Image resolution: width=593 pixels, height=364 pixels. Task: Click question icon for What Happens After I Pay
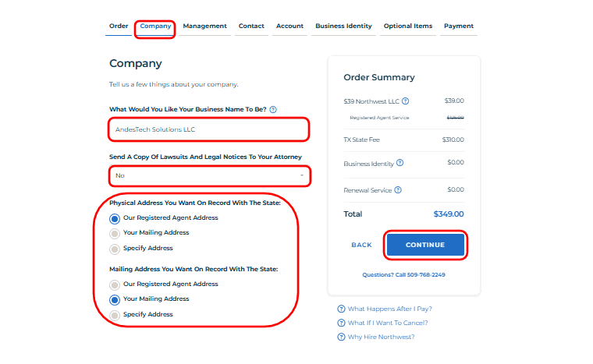point(341,309)
